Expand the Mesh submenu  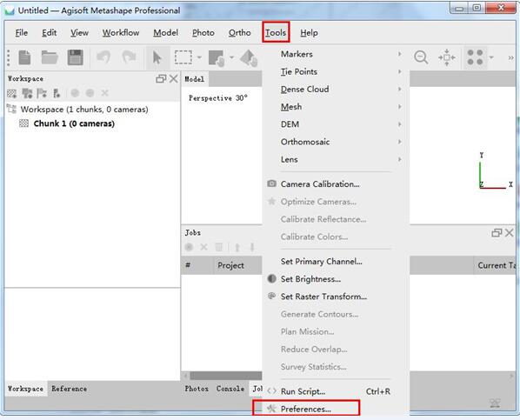click(x=335, y=107)
